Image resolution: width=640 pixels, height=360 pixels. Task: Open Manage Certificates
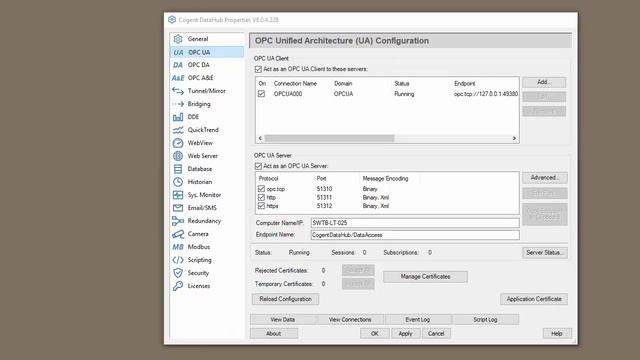point(425,277)
